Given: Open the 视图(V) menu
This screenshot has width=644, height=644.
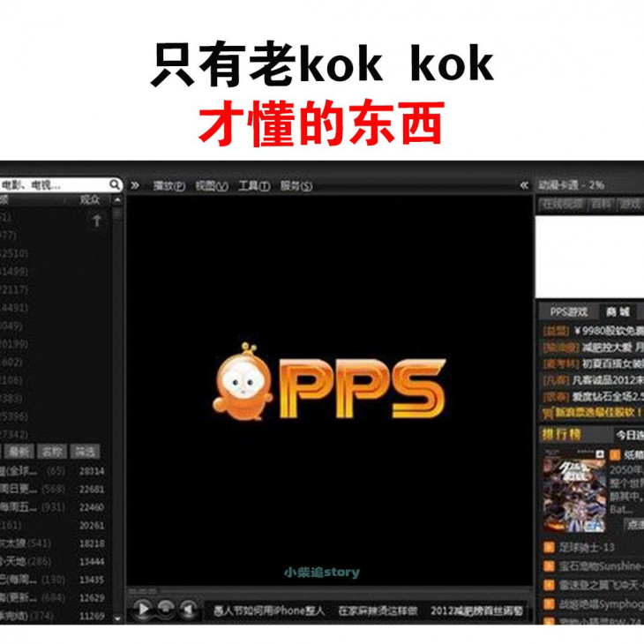Looking at the screenshot, I should tap(212, 186).
